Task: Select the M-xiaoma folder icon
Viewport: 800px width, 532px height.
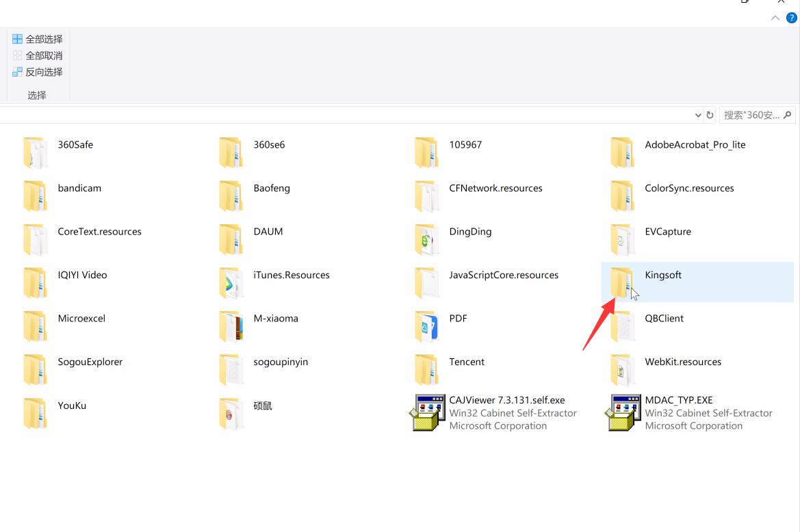Action: coord(231,326)
